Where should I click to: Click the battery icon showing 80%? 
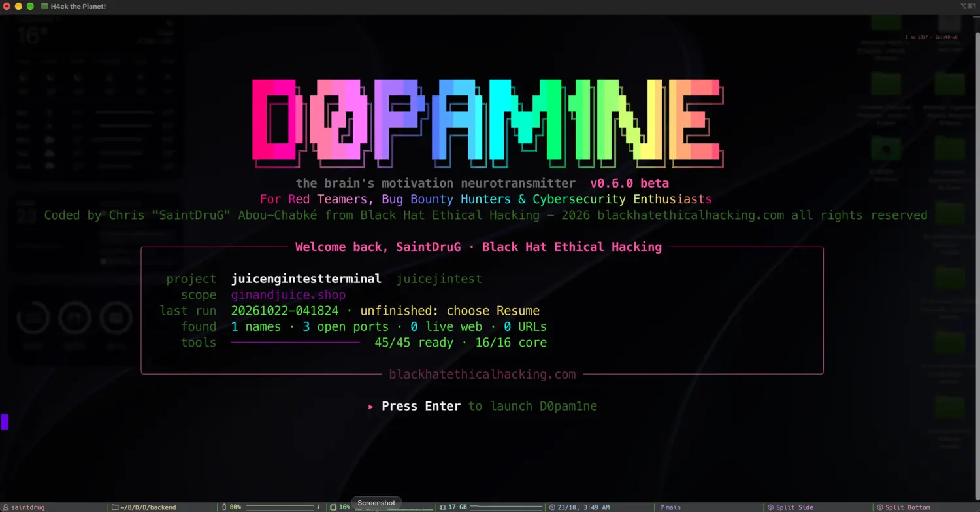[x=225, y=507]
